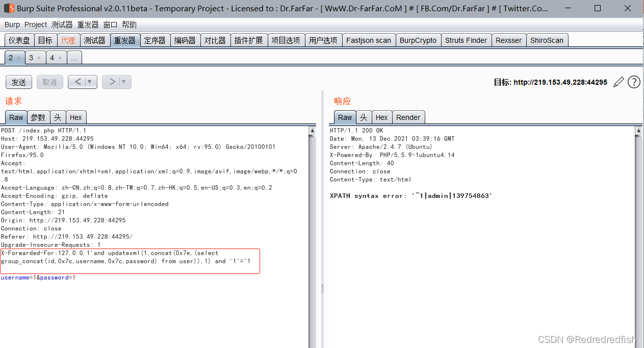Switch to the 用户选项 tab
This screenshot has width=644, height=348.
(x=323, y=40)
